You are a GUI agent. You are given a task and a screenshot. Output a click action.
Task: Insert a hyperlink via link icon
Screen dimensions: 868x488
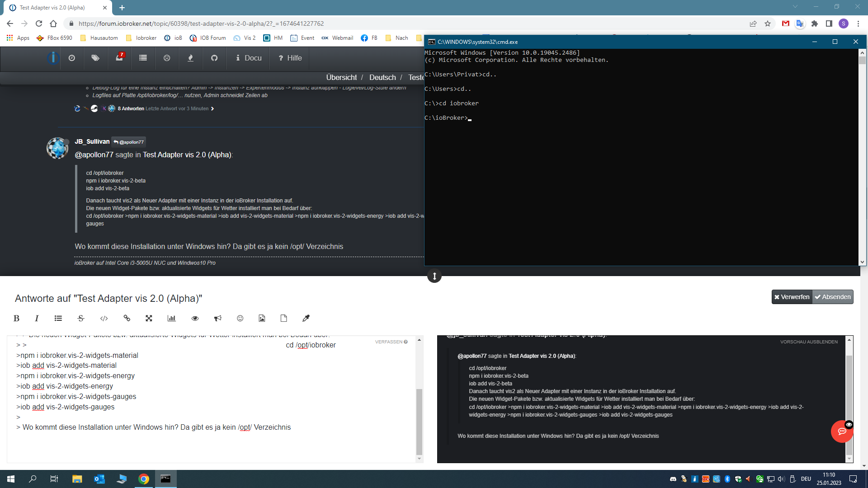pyautogui.click(x=127, y=318)
